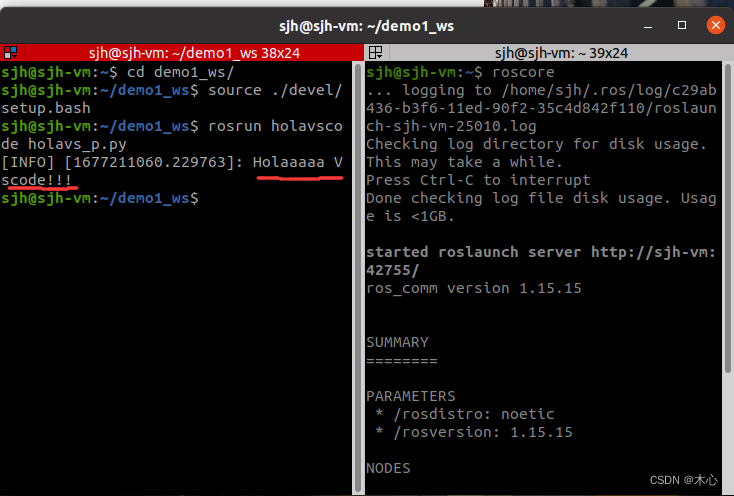
Task: Click the 'Holaaaaa' output word
Action: click(x=289, y=162)
